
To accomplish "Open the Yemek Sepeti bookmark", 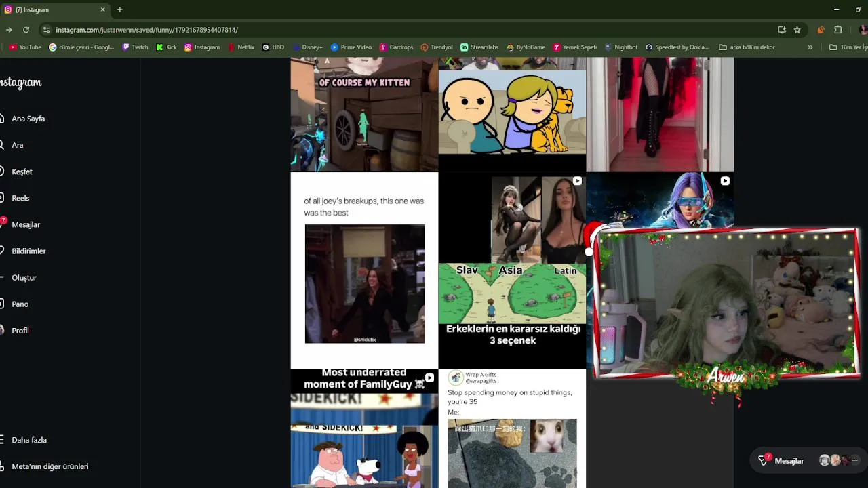I will (x=574, y=47).
